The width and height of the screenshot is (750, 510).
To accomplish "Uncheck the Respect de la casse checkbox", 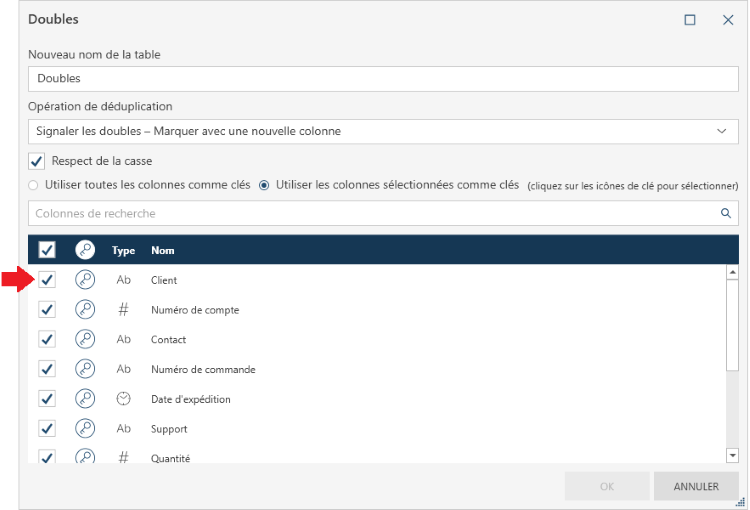I will 37,161.
